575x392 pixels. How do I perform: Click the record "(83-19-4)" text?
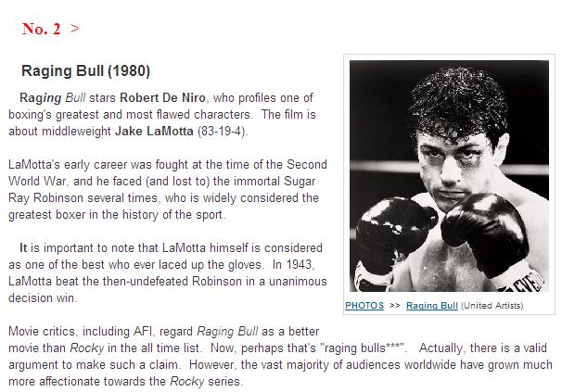tap(223, 132)
